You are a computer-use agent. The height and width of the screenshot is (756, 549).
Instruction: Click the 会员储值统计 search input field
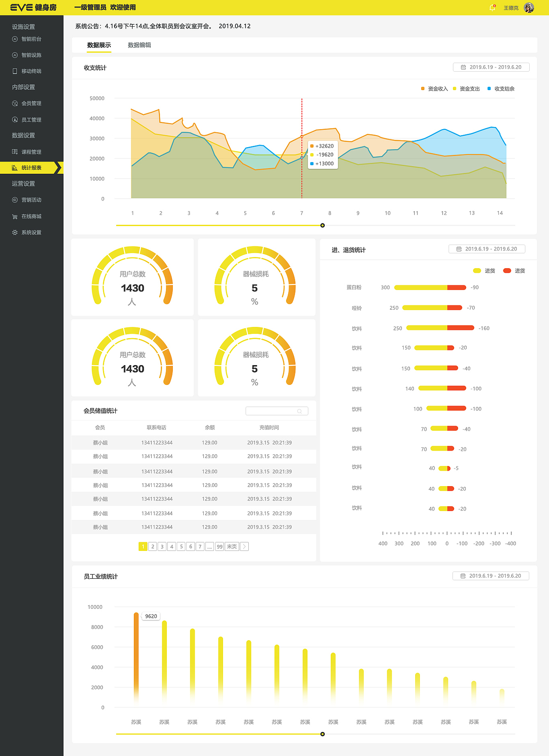277,411
